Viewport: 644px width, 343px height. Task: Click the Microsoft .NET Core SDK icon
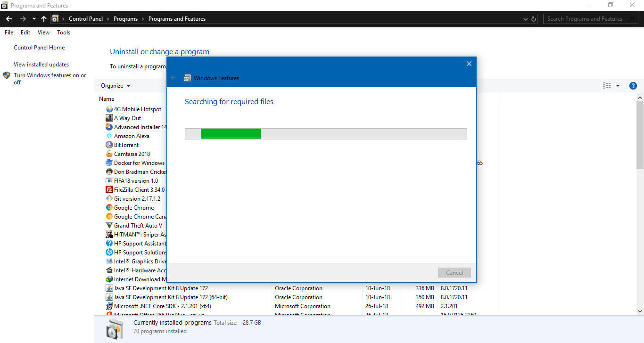109,306
